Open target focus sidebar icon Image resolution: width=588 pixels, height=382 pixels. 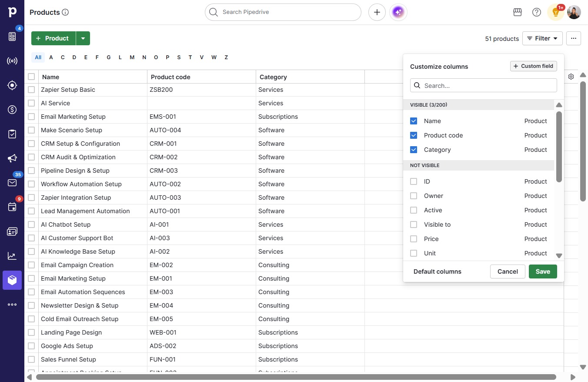coord(12,85)
